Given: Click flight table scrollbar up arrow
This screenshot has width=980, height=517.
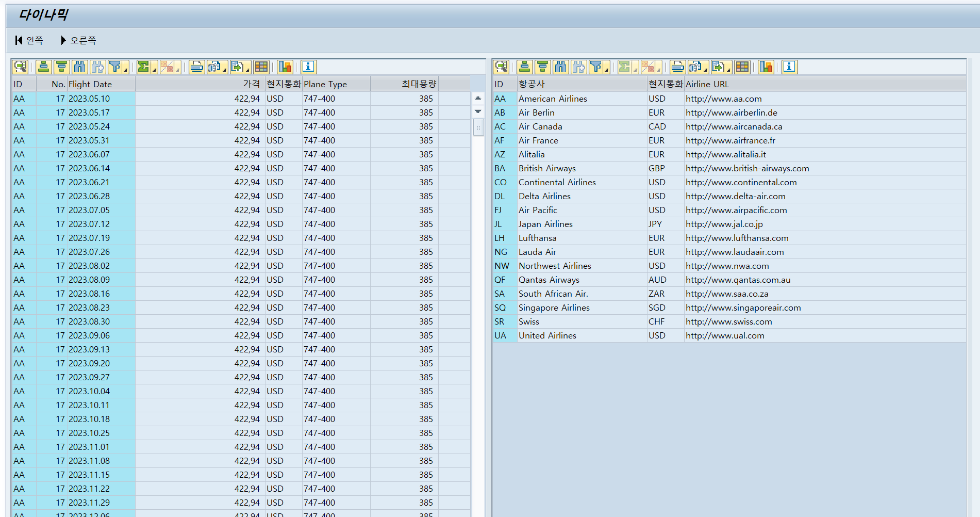Looking at the screenshot, I should [478, 98].
